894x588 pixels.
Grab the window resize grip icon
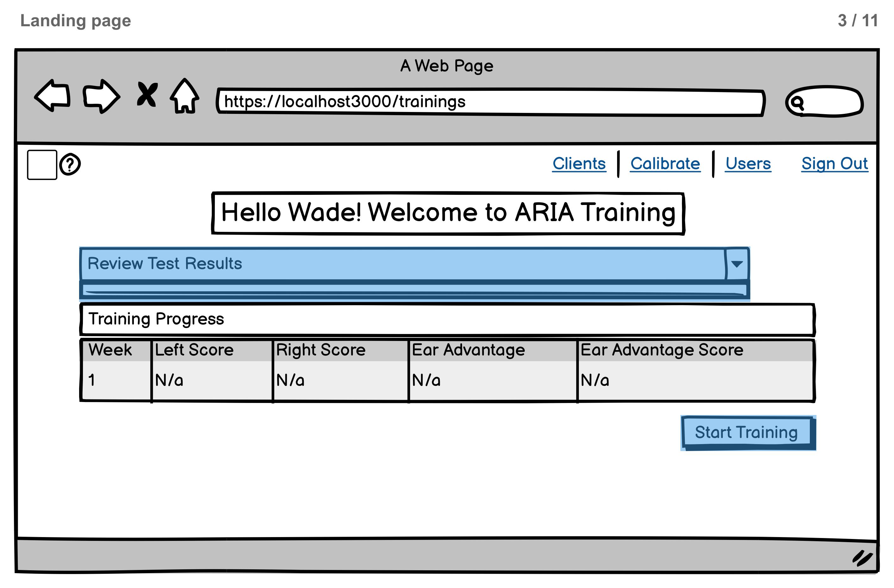[862, 558]
